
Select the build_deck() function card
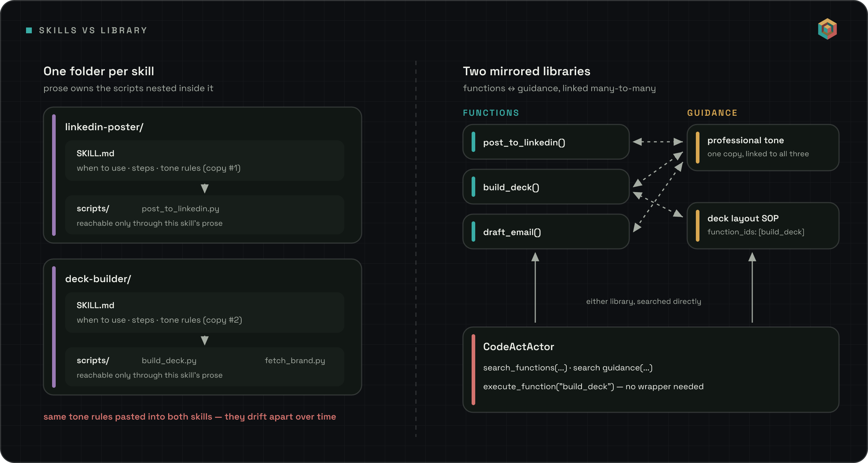pos(546,187)
